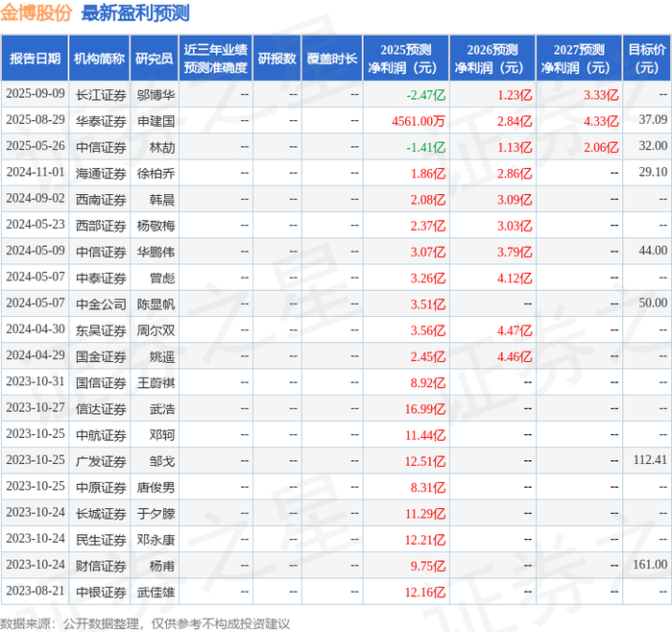Click the -2.47亿 profit value
The image size is (672, 632).
(x=426, y=95)
